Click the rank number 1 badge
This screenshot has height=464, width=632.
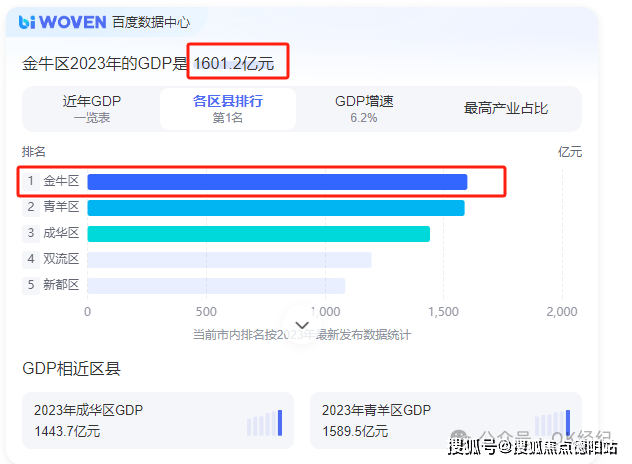point(31,181)
